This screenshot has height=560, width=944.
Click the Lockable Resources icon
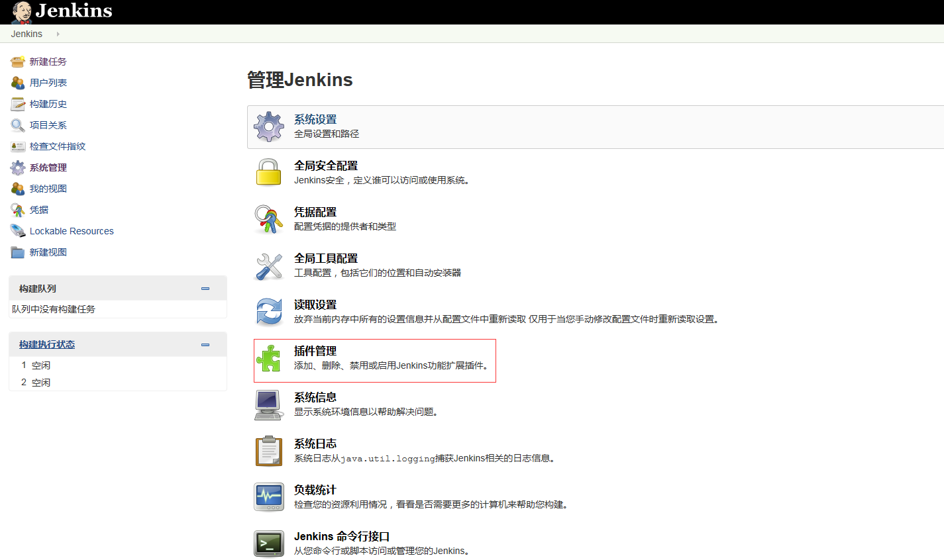[18, 231]
